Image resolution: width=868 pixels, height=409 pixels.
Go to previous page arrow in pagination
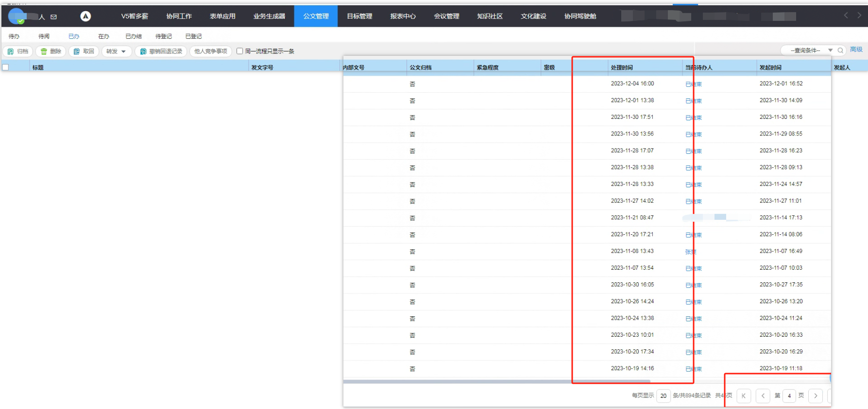[x=763, y=396]
